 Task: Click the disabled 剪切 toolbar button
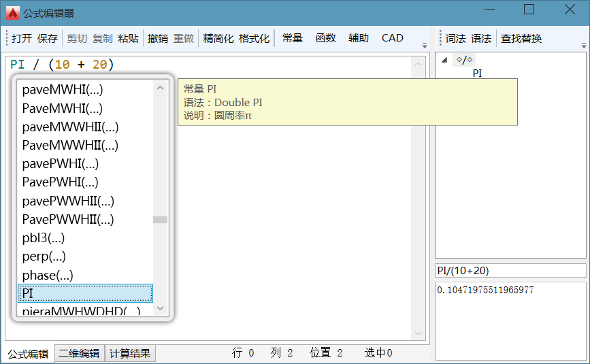pos(77,38)
